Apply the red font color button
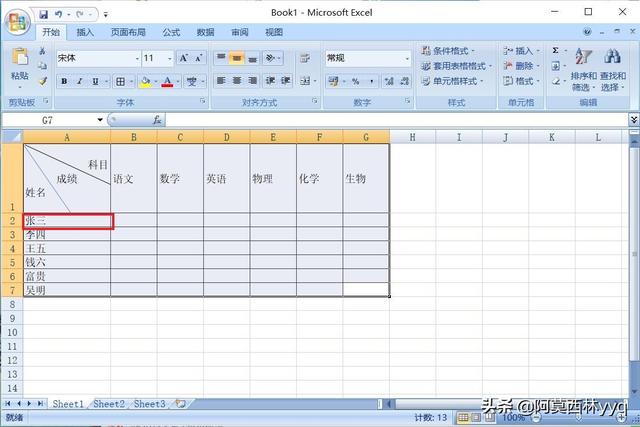The width and height of the screenshot is (640, 427). tap(167, 81)
